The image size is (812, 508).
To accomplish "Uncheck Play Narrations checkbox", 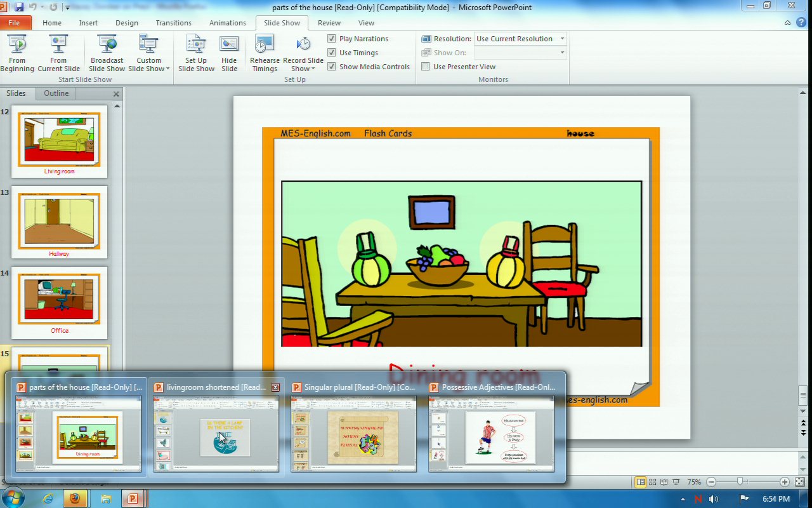I will (x=332, y=39).
